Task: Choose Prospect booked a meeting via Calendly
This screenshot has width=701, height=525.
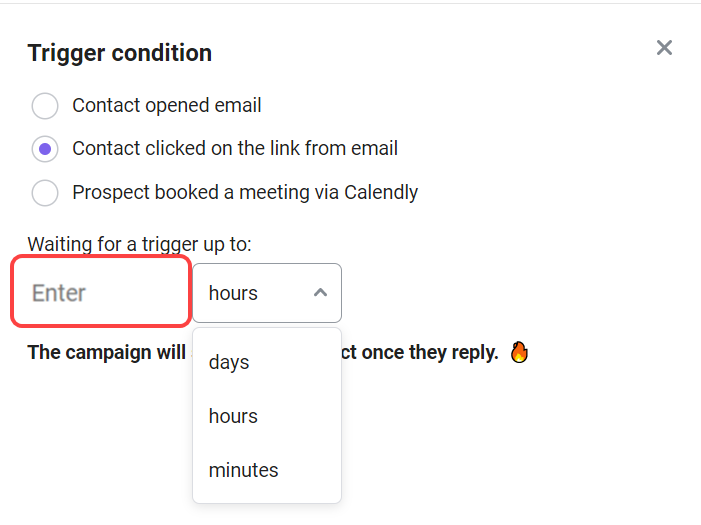Action: [x=45, y=193]
